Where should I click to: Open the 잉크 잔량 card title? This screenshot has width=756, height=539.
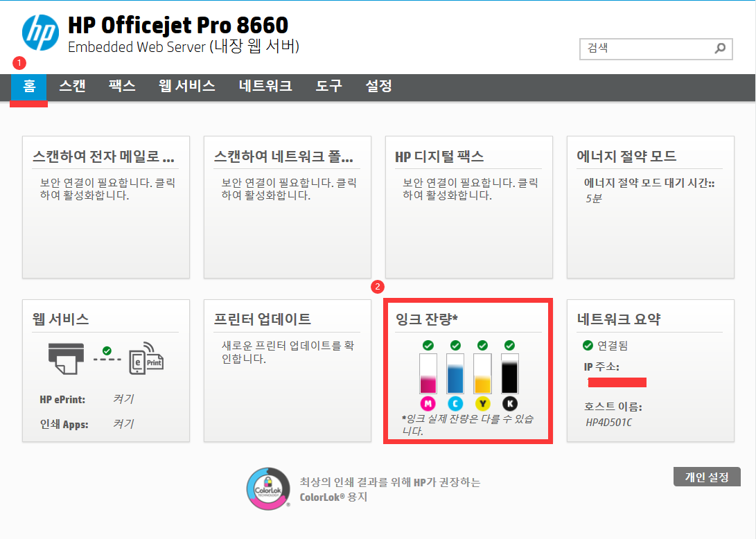(x=427, y=319)
